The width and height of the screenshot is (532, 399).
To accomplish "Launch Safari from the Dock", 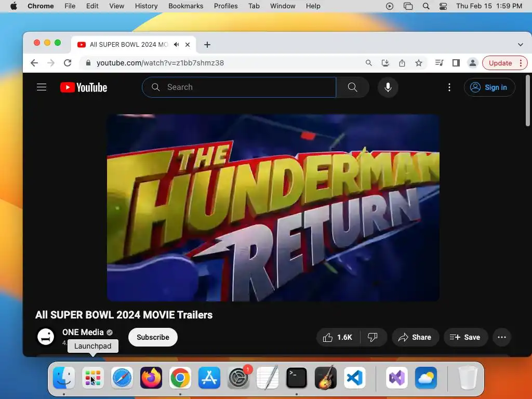I will [x=122, y=378].
